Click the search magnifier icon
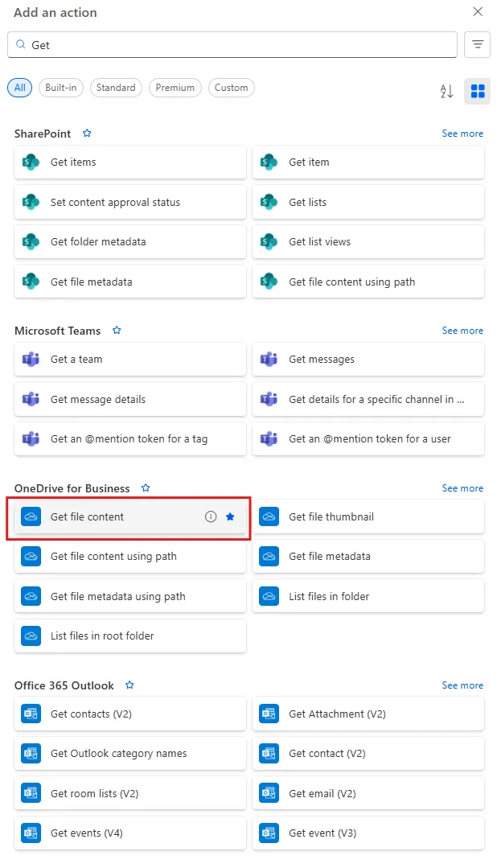Image resolution: width=501 pixels, height=868 pixels. coord(22,45)
